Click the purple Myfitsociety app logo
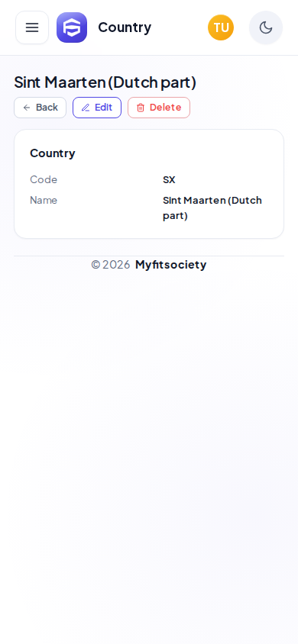Viewport: 298px width, 644px height. pyautogui.click(x=72, y=27)
